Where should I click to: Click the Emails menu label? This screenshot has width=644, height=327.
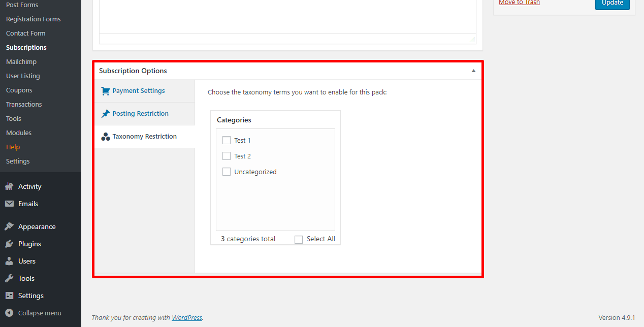[28, 204]
